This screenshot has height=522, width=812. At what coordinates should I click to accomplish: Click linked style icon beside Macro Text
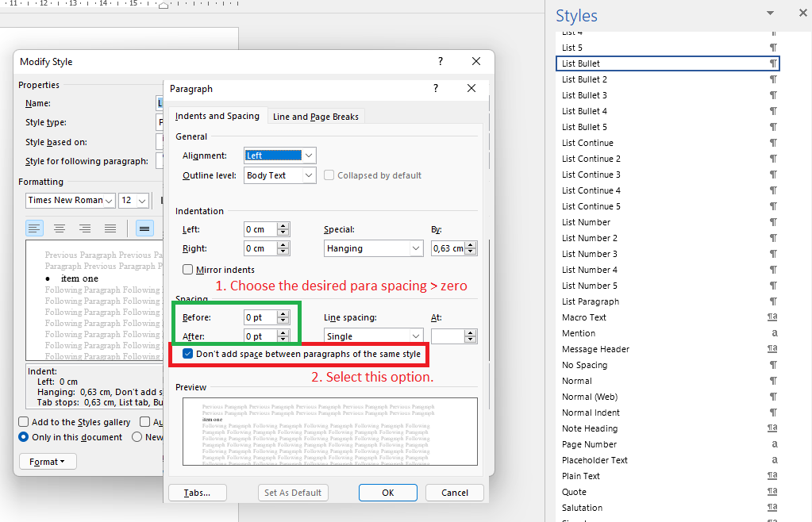tap(772, 317)
